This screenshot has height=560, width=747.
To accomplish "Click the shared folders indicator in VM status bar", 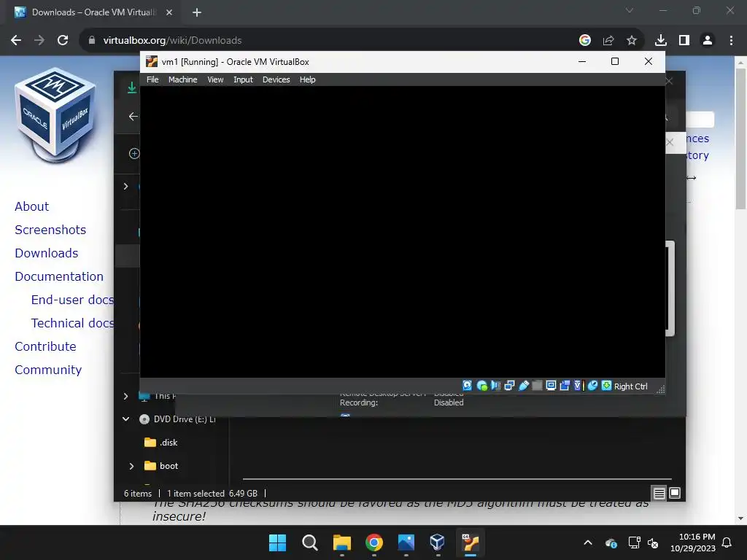I will [x=537, y=386].
